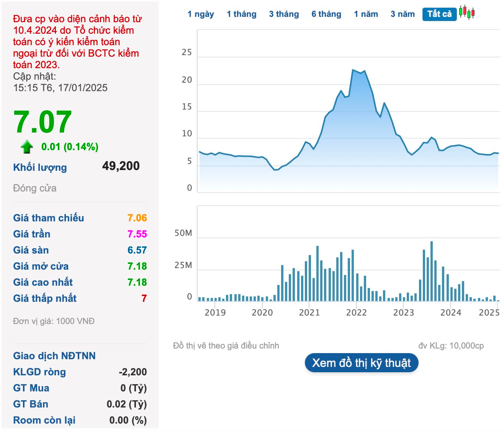Click the floor price 6.57
The width and height of the screenshot is (504, 432).
click(137, 250)
